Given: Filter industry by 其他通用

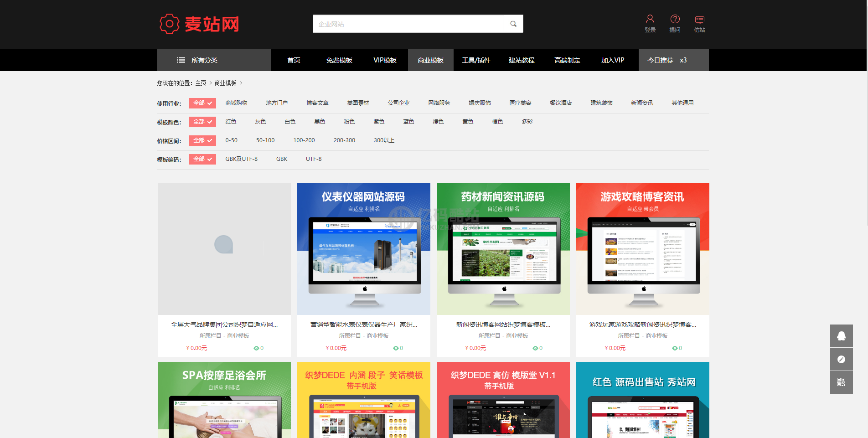Looking at the screenshot, I should (682, 103).
